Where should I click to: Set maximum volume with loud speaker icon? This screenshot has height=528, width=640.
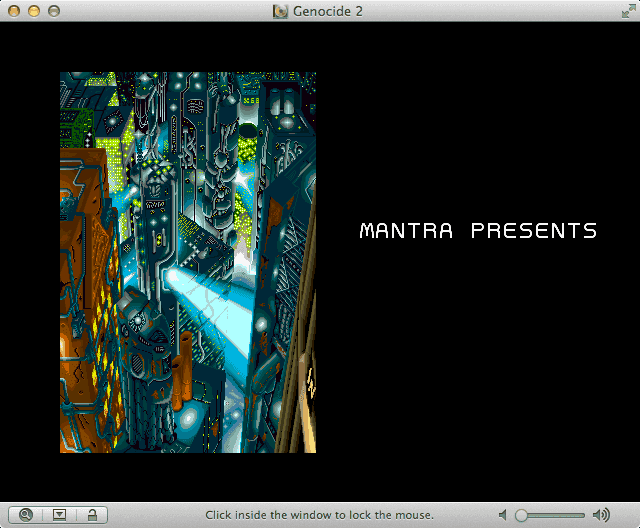point(601,515)
